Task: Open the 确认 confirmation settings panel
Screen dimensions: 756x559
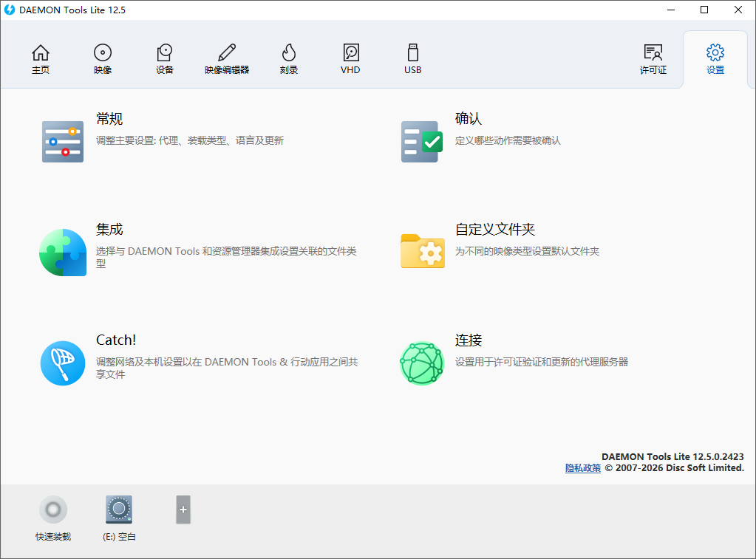Action: tap(422, 140)
